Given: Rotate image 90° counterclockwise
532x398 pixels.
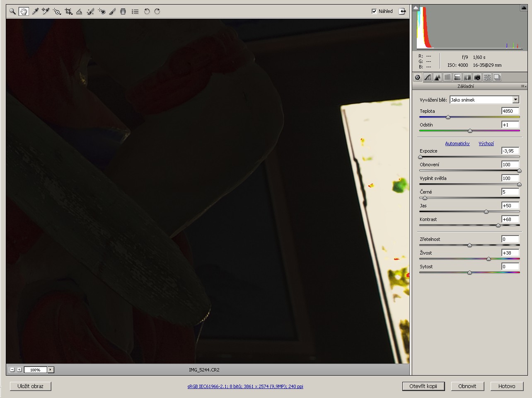Looking at the screenshot, I should 147,12.
